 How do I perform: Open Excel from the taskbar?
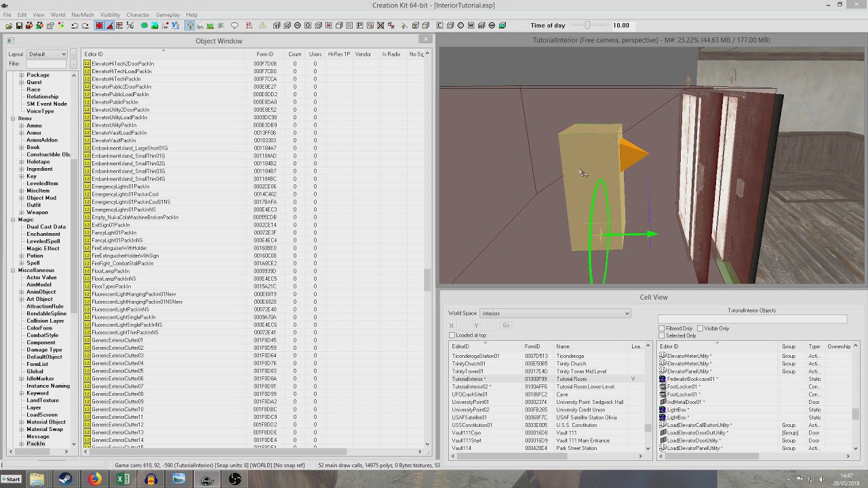(x=123, y=479)
